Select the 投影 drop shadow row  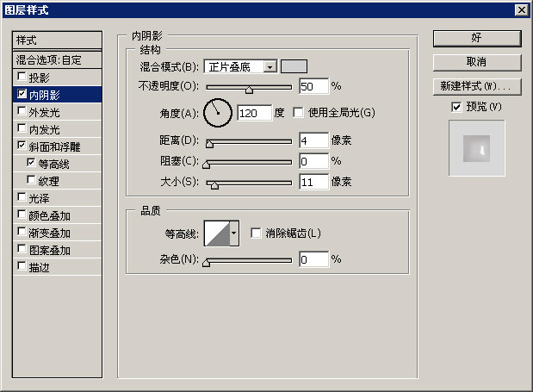(57, 78)
